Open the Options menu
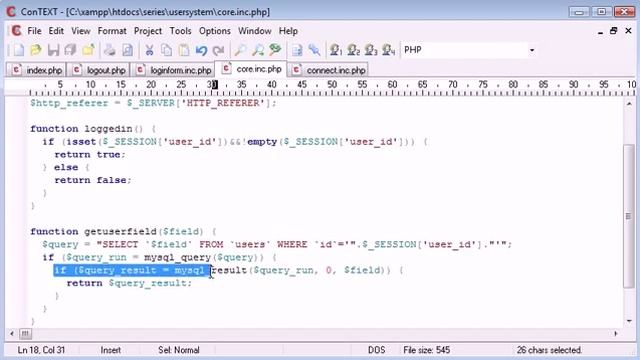The width and height of the screenshot is (640, 360). 215,31
